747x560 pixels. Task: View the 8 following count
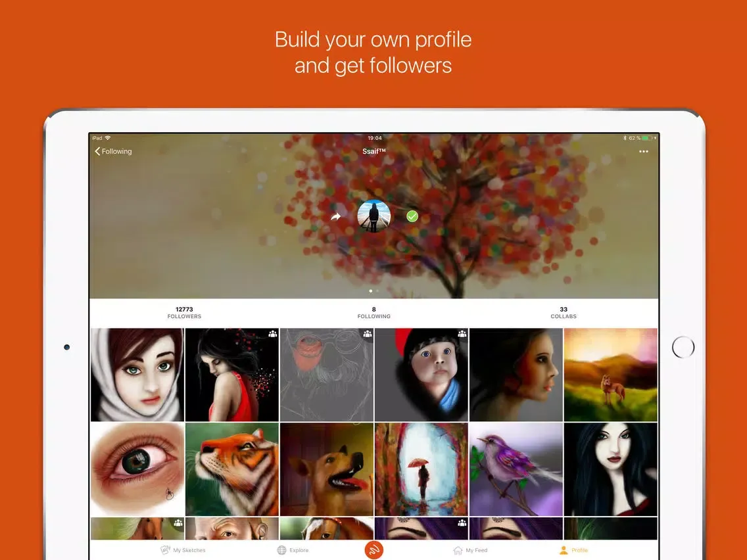(374, 312)
